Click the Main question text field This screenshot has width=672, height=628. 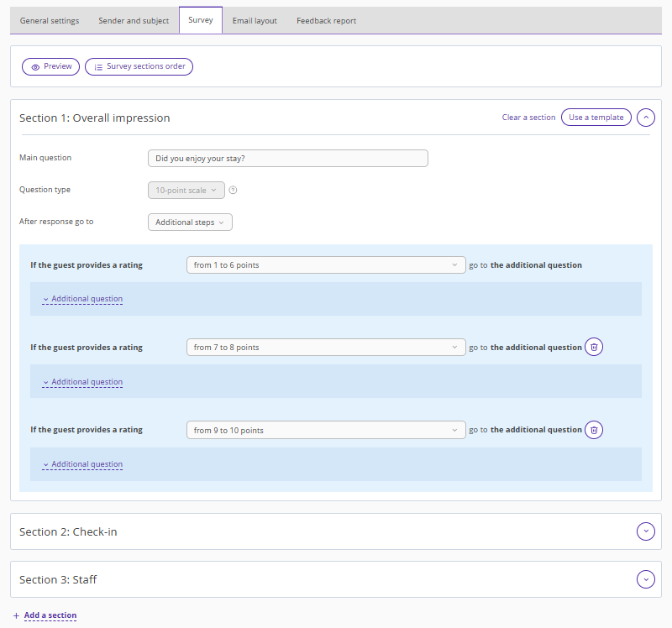pos(287,159)
